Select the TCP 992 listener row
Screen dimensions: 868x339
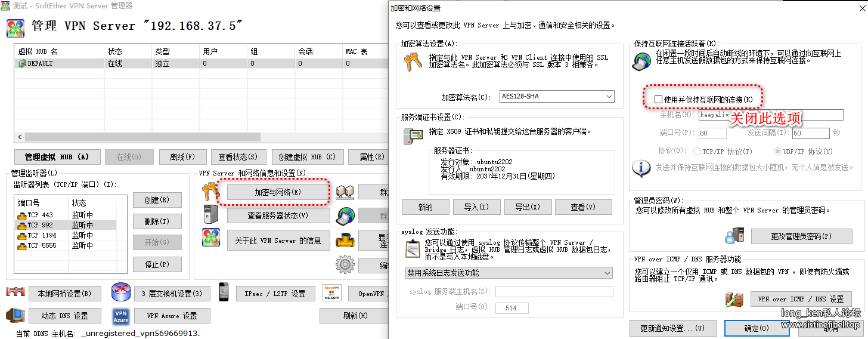66,225
